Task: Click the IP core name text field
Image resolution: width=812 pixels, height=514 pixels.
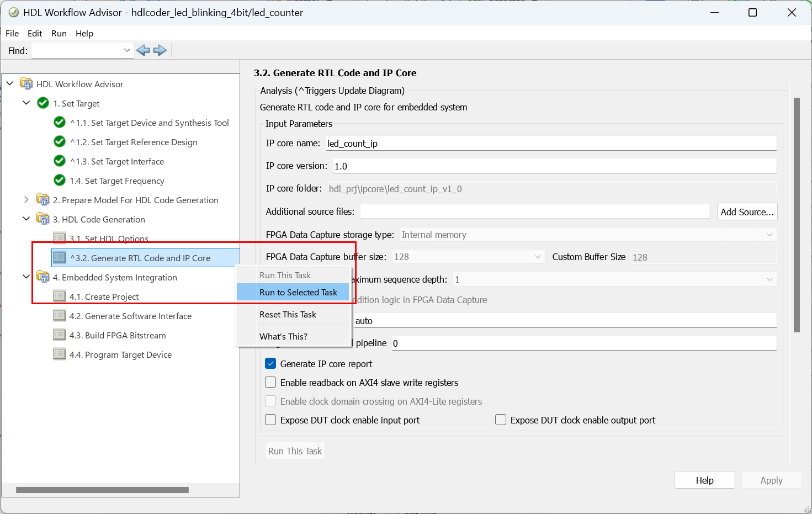Action: [x=551, y=144]
